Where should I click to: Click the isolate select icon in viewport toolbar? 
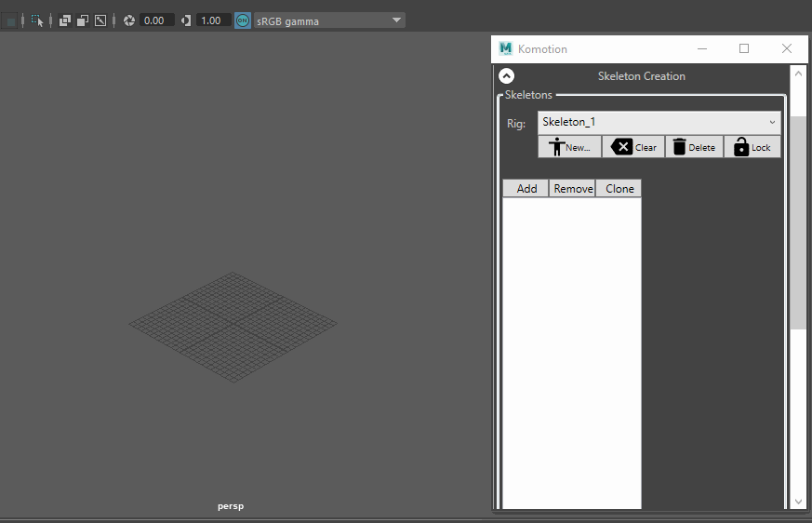[37, 20]
